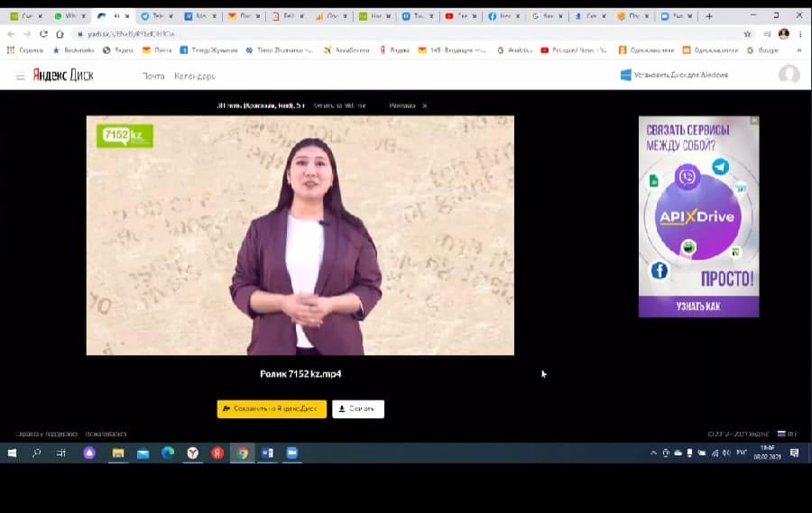Play the Ролик 7152 kz video preview

(300, 235)
